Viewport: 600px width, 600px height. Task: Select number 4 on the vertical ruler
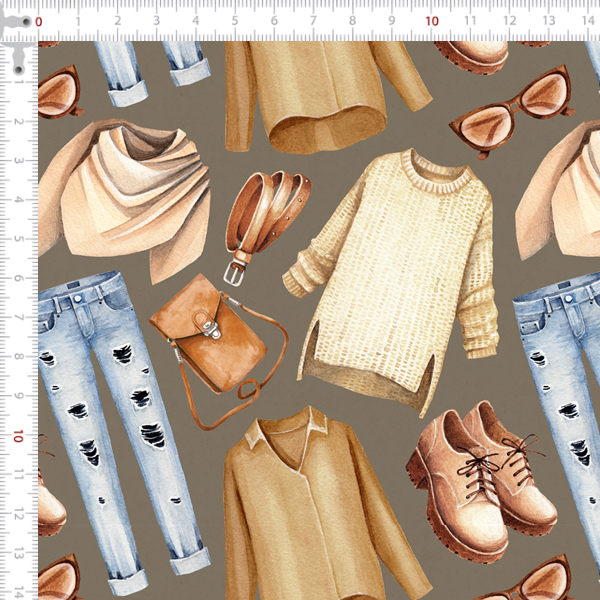[x=18, y=200]
